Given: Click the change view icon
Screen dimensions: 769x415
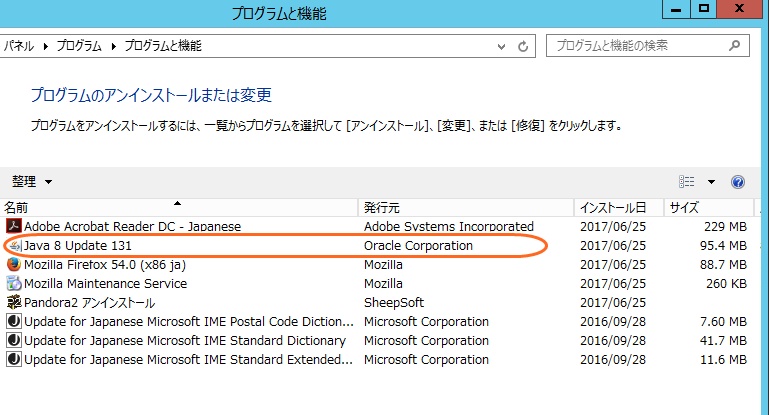Looking at the screenshot, I should pos(687,182).
